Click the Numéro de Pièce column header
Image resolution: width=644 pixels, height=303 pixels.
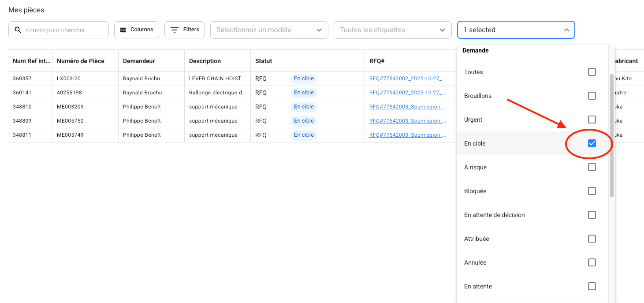(x=81, y=61)
